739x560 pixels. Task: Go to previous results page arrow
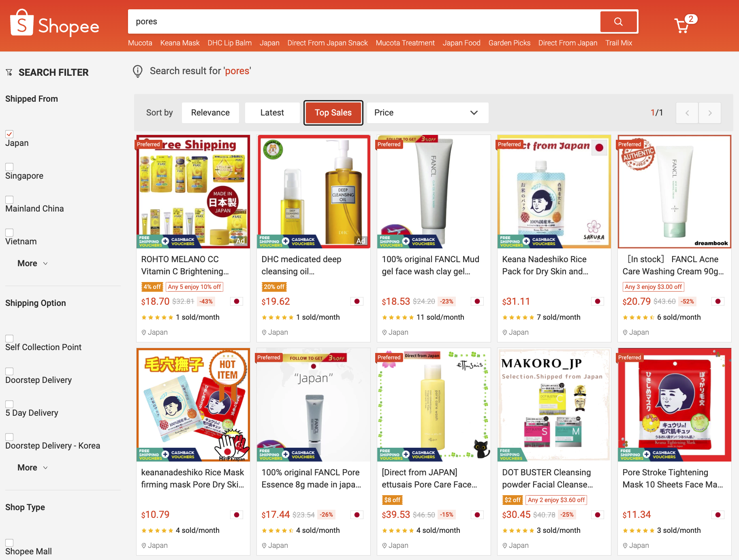pyautogui.click(x=687, y=113)
